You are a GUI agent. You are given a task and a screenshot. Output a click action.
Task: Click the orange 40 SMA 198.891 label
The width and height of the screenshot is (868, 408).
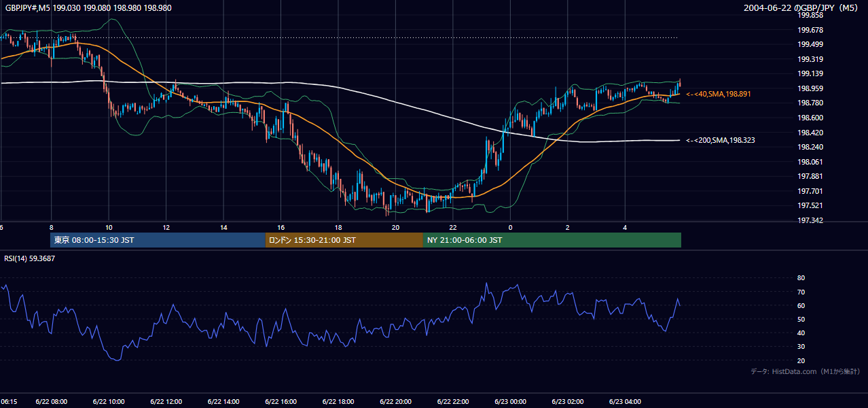pyautogui.click(x=720, y=94)
